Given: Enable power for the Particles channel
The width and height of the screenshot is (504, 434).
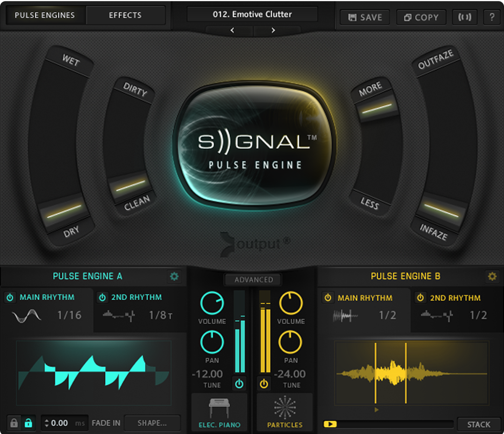Looking at the screenshot, I should tap(264, 384).
